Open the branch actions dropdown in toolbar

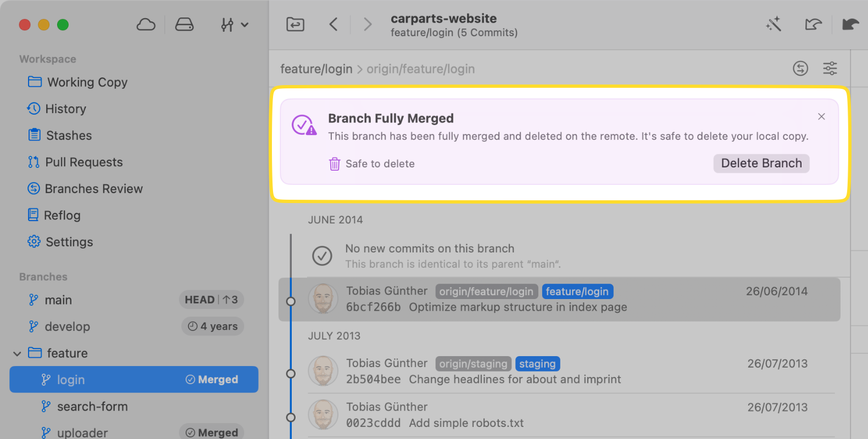coord(234,25)
